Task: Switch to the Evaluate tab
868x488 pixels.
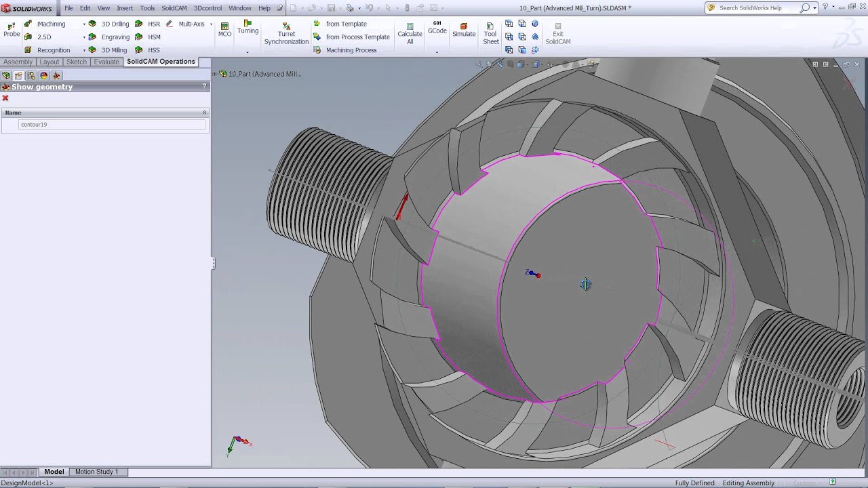Action: 106,62
